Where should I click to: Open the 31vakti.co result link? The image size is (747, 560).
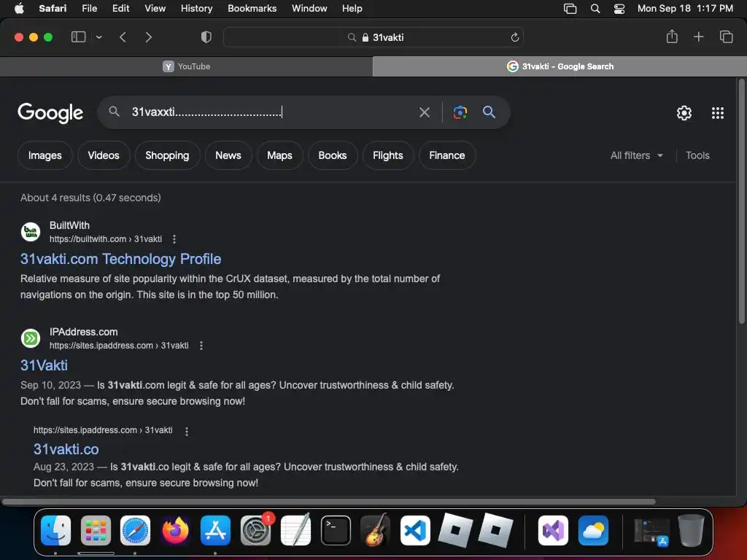point(66,449)
